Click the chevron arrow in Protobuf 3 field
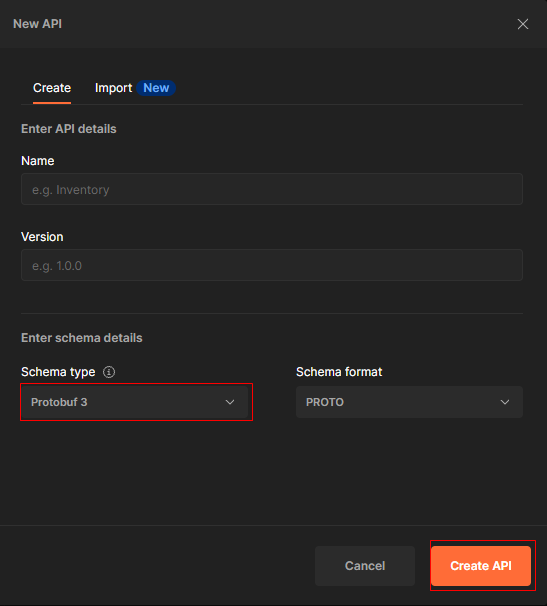The width and height of the screenshot is (547, 606). point(230,402)
